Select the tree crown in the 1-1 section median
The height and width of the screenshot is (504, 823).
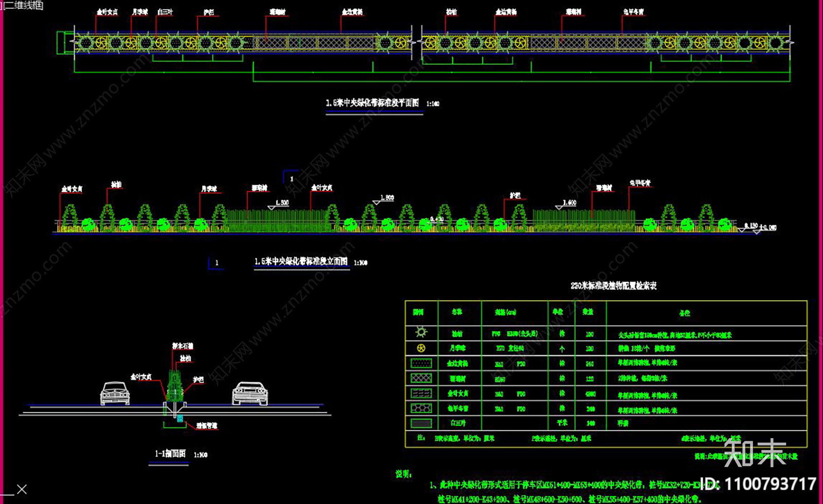point(174,385)
